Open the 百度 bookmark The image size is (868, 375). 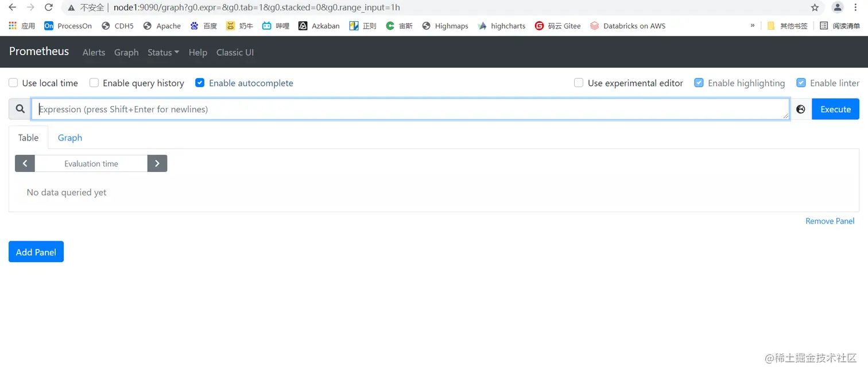click(204, 26)
